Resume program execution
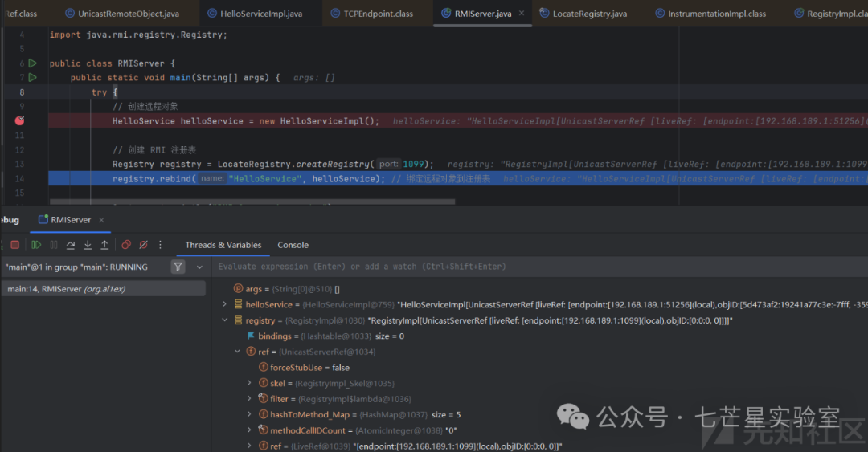868x452 pixels. click(x=36, y=245)
